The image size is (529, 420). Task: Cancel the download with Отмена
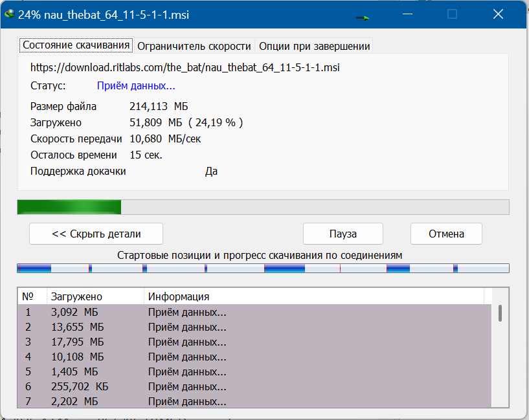coord(446,234)
